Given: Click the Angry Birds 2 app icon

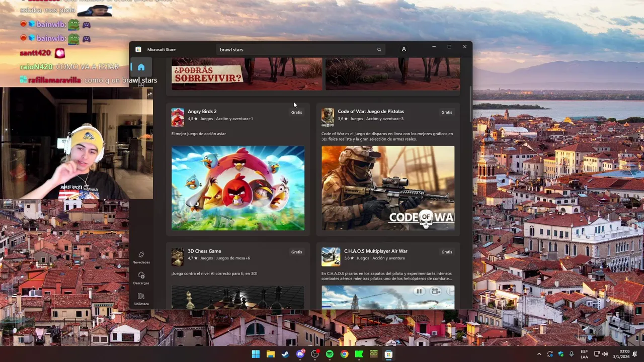Looking at the screenshot, I should point(178,117).
